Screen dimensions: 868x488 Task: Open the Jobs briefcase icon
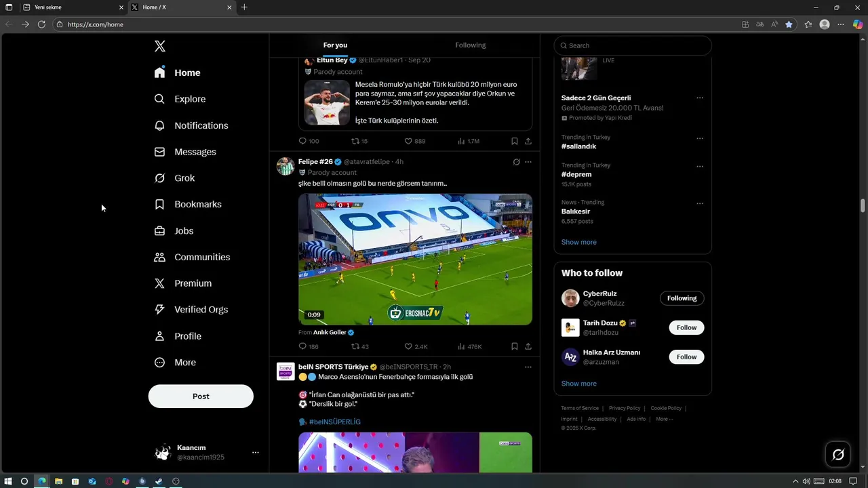click(159, 231)
